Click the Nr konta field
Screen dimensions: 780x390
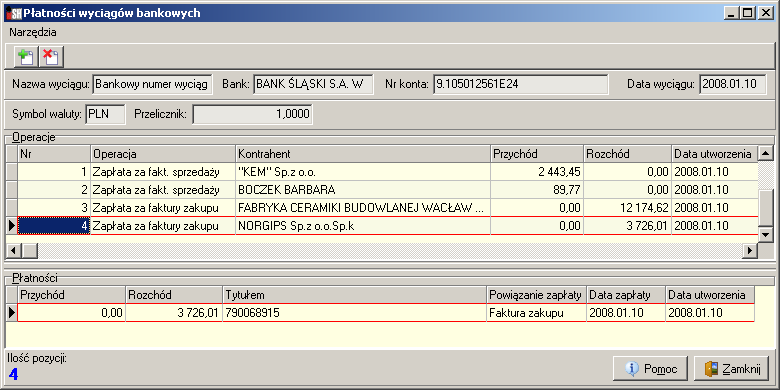[x=520, y=85]
